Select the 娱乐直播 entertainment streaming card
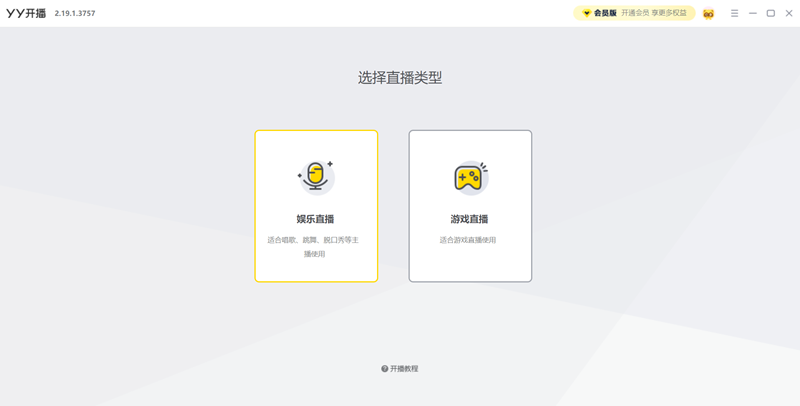 [x=316, y=206]
